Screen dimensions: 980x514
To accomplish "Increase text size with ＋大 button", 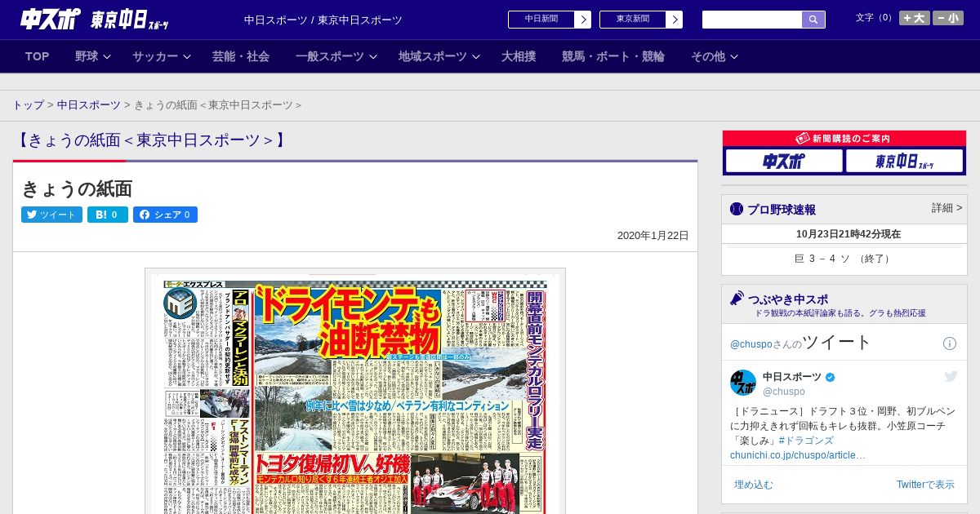I will (x=914, y=18).
